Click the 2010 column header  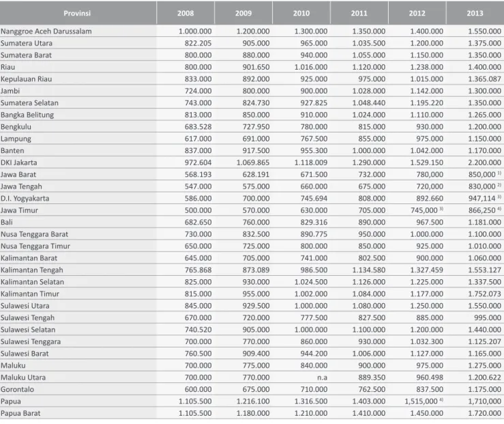[x=301, y=13]
